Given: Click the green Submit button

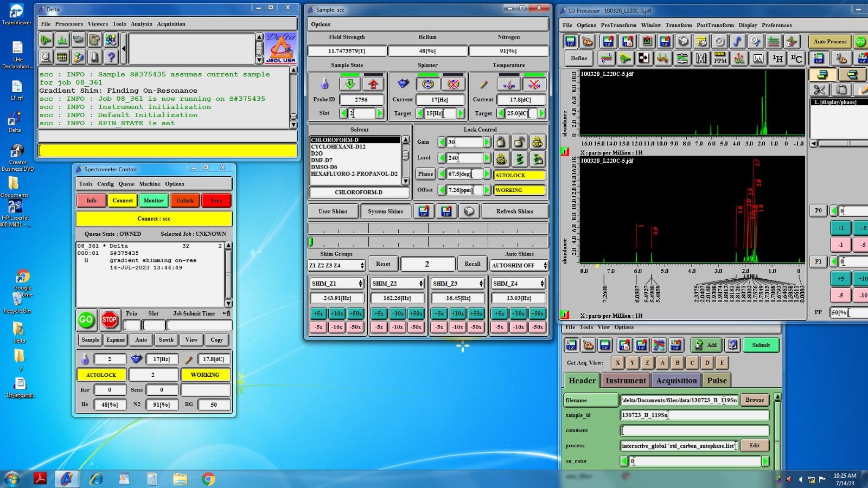Looking at the screenshot, I should point(761,345).
